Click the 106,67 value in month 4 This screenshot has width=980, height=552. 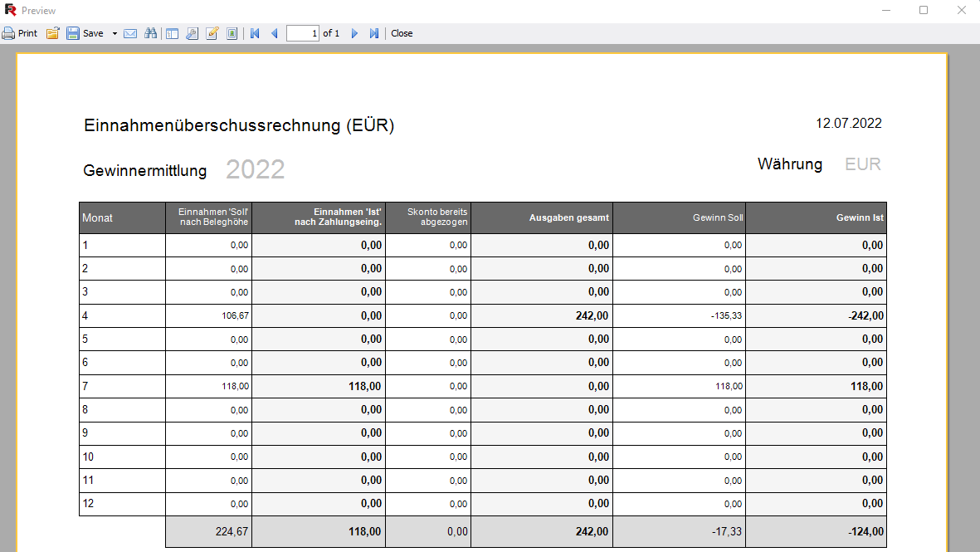(x=235, y=315)
